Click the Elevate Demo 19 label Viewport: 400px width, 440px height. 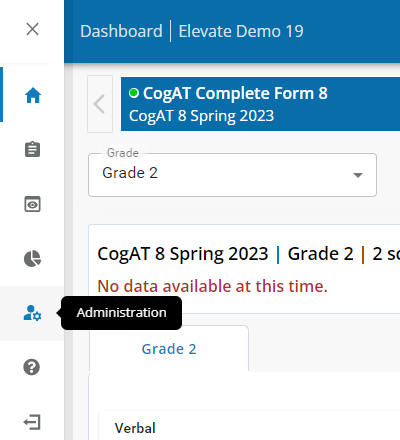(241, 31)
